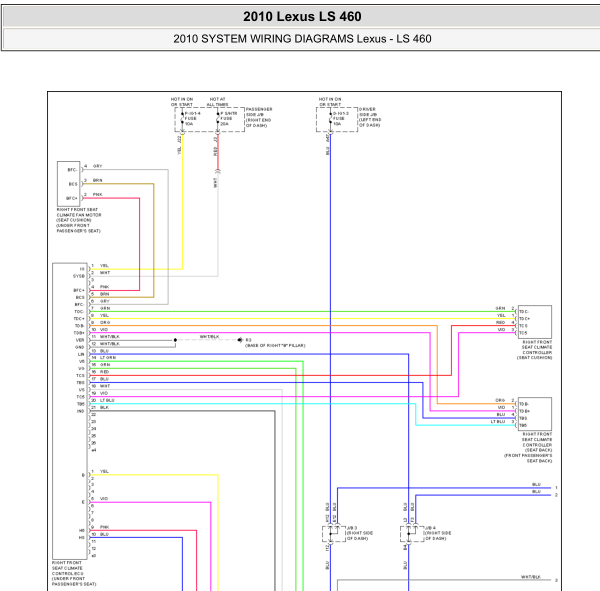This screenshot has height=591, width=600.
Task: Click the GND pin label on the ECU
Action: [x=80, y=347]
